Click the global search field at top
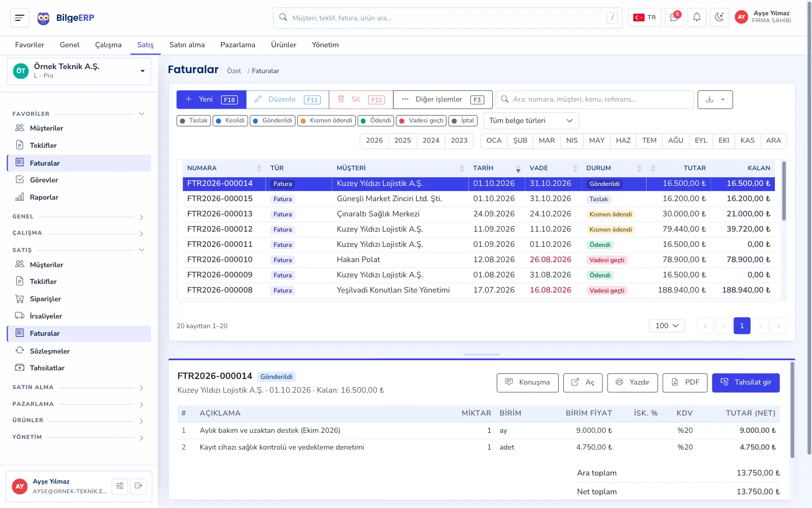Screen dimensions: 812x508 (x=448, y=18)
